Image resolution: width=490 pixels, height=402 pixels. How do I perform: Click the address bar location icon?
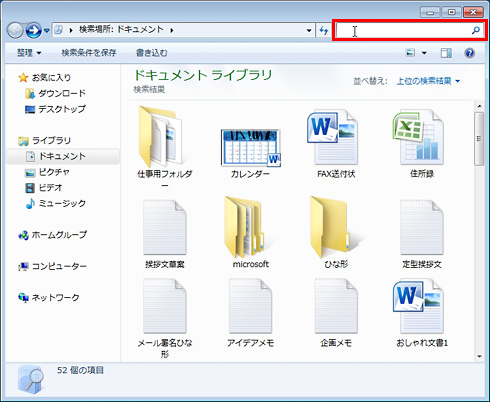tap(59, 30)
